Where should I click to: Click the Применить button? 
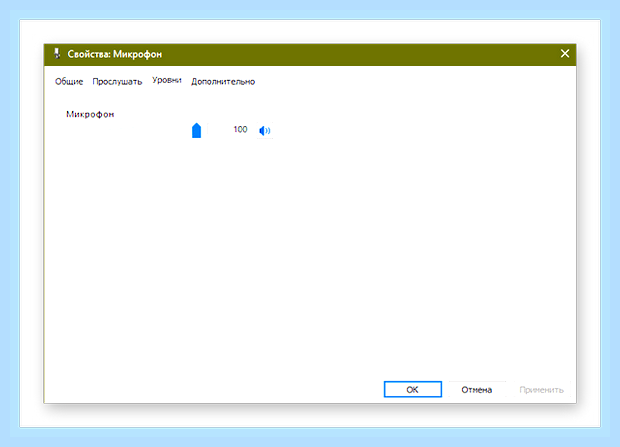tap(541, 390)
